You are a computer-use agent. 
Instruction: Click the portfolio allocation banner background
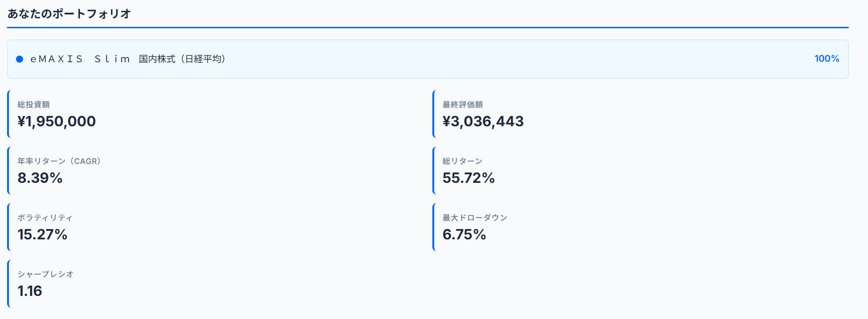click(x=518, y=59)
